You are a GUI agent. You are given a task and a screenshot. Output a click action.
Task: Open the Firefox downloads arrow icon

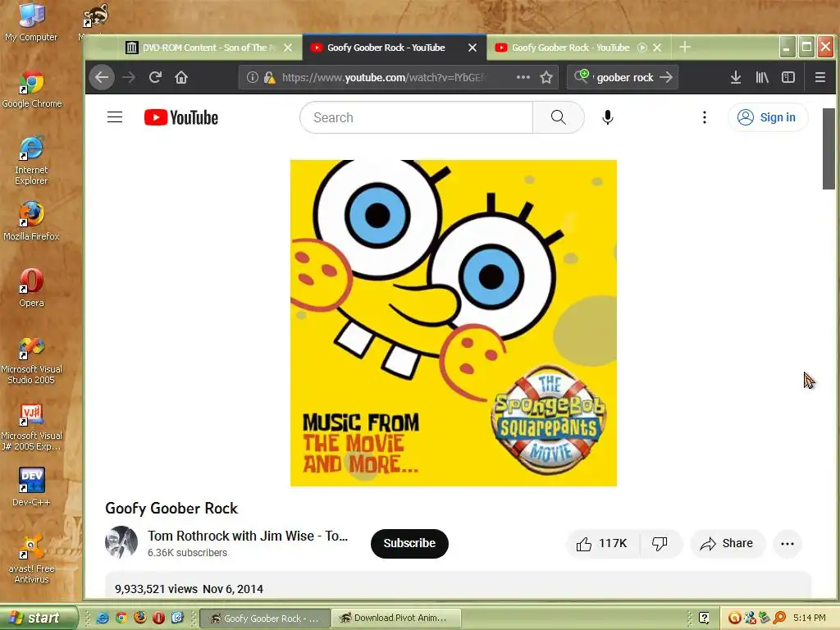pos(736,78)
